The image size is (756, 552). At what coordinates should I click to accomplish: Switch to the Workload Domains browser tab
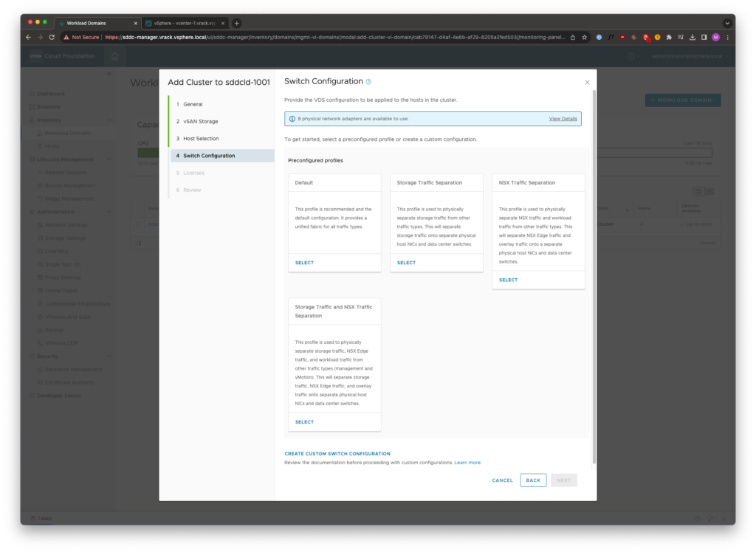(98, 23)
